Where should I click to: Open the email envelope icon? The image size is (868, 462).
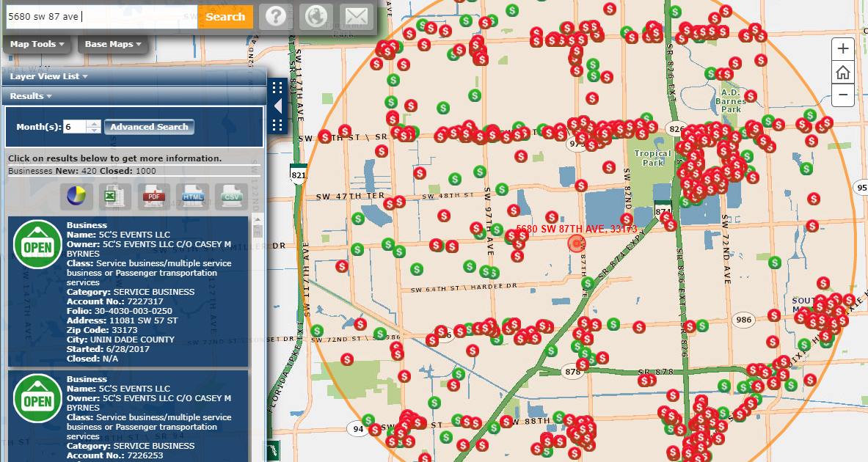(357, 17)
